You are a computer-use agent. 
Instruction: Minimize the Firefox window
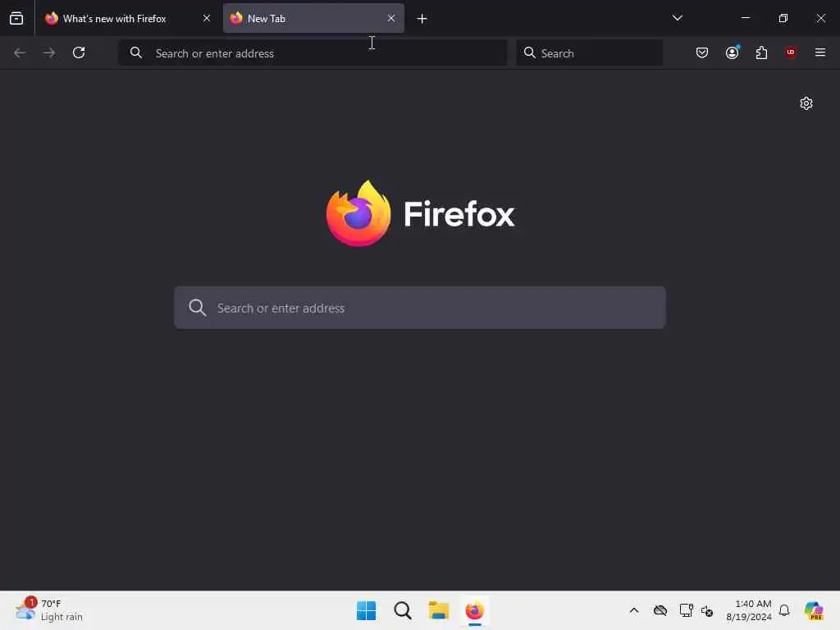pyautogui.click(x=745, y=18)
